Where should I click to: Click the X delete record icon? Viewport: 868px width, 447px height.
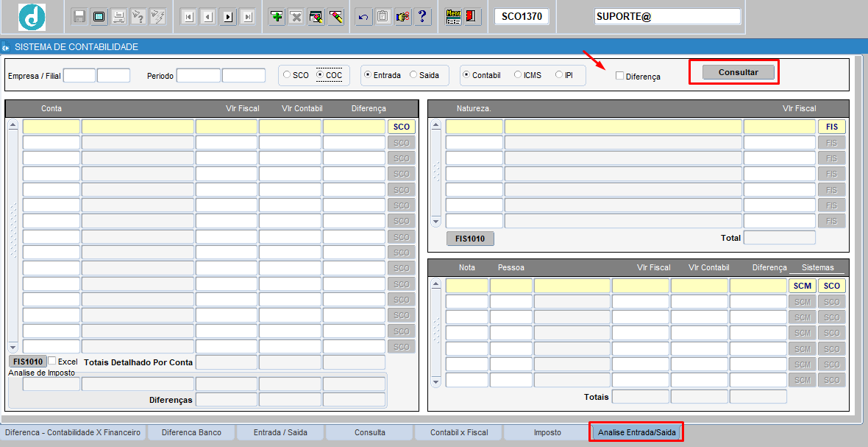(x=296, y=17)
